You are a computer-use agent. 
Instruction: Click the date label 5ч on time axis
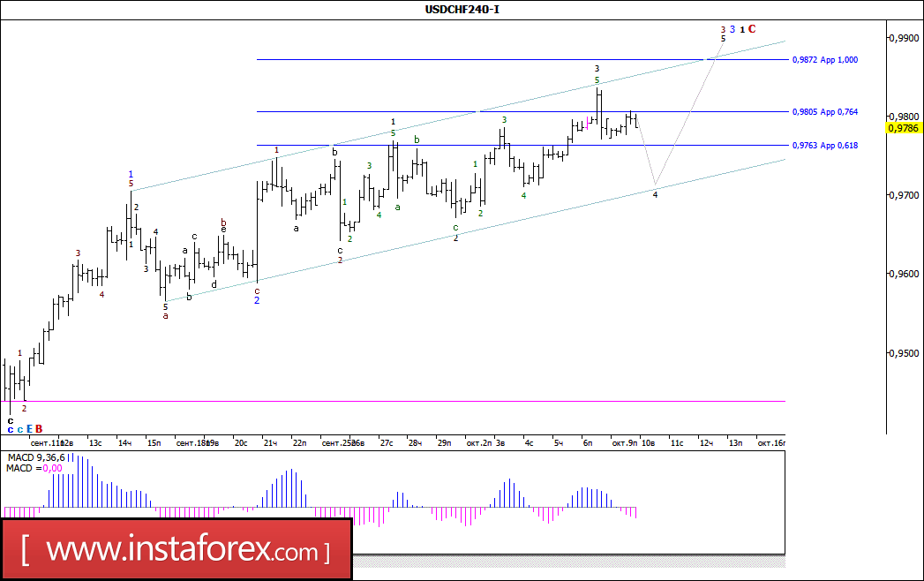point(558,443)
